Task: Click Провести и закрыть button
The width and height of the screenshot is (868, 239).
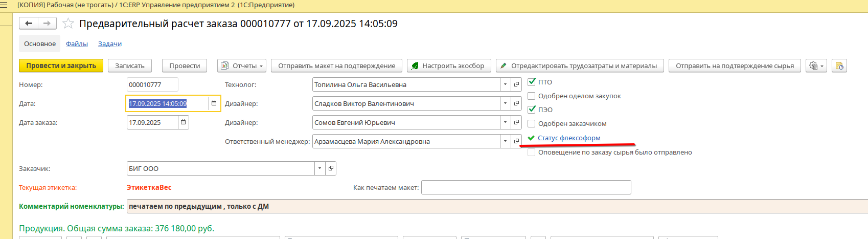Action: click(61, 66)
